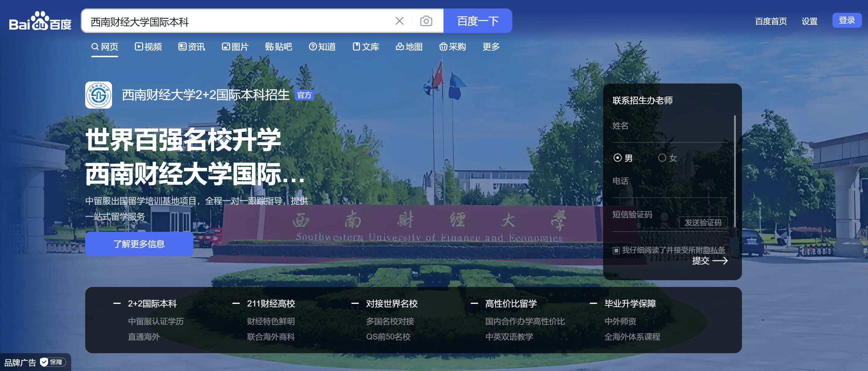
Task: Click 多国名校对接 text
Action: pos(390,321)
